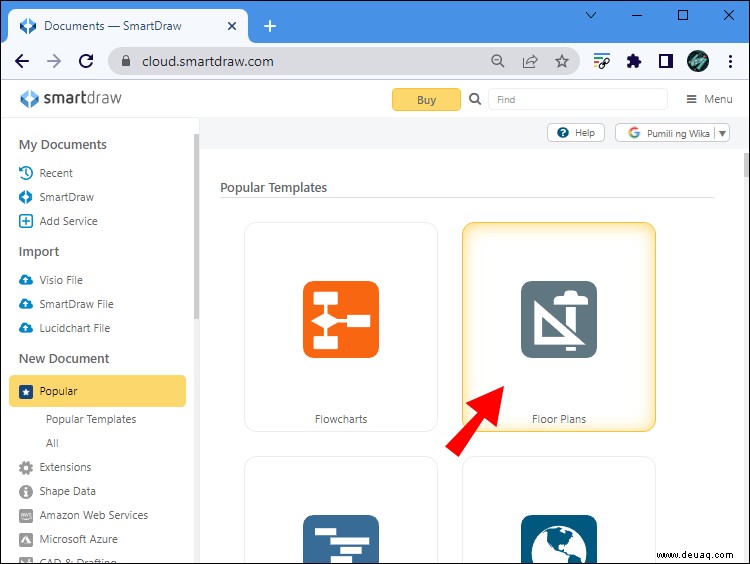The image size is (750, 564).
Task: Open the hamburger Menu
Action: click(x=709, y=99)
